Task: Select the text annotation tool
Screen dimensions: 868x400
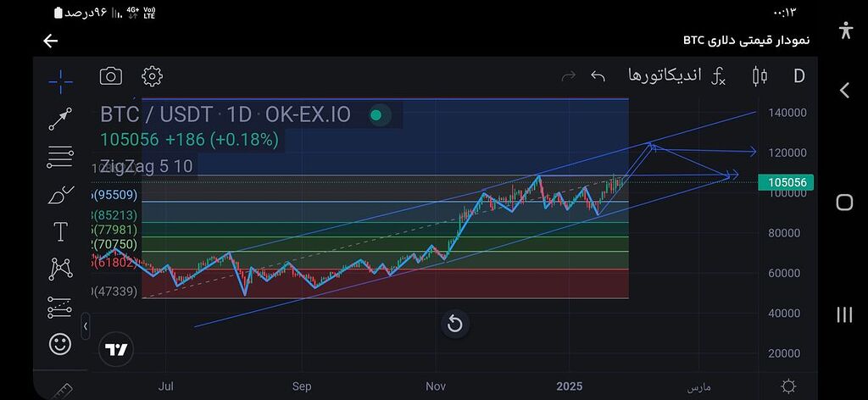Action: click(x=60, y=232)
